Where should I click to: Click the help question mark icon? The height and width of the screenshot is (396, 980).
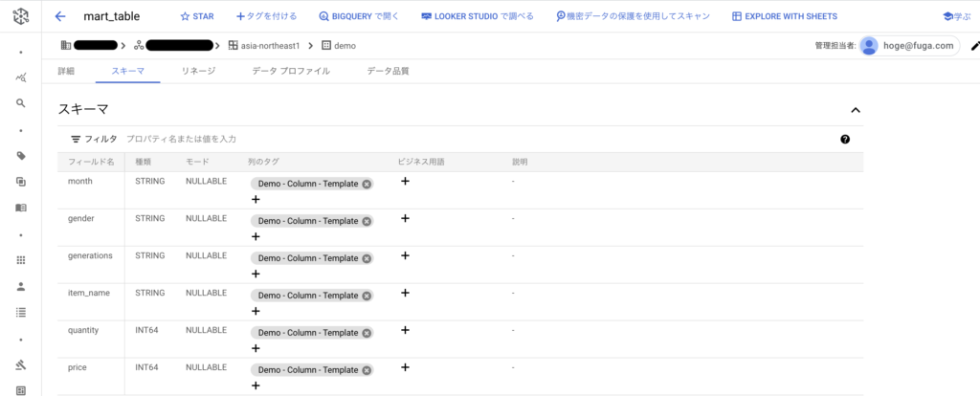tap(845, 140)
